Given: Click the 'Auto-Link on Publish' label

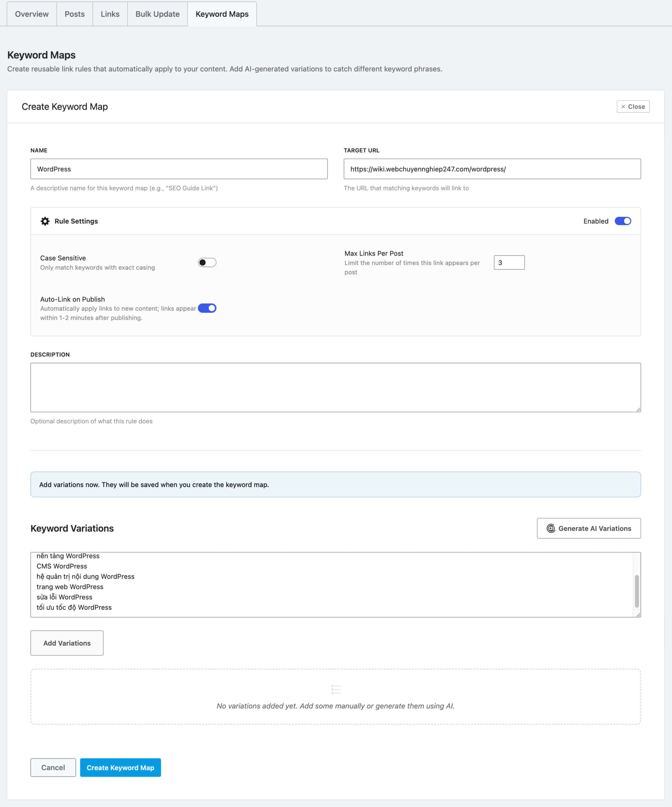Looking at the screenshot, I should click(72, 299).
